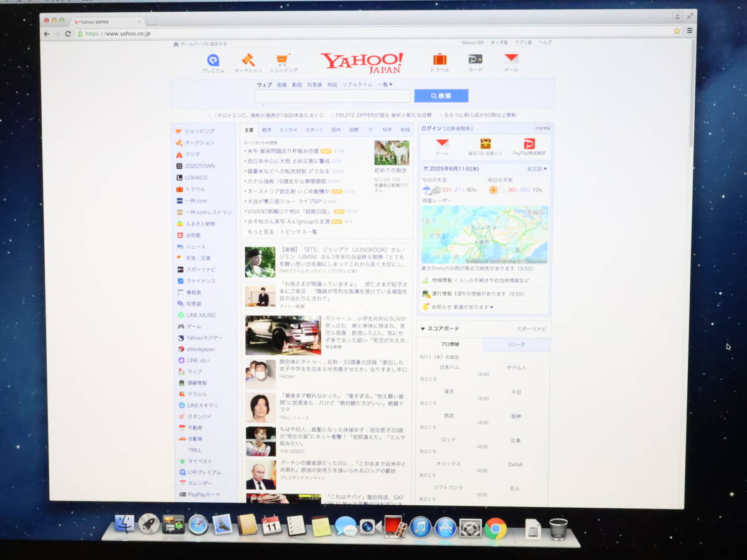Go back with the browser back arrow
This screenshot has width=747, height=560.
[47, 34]
